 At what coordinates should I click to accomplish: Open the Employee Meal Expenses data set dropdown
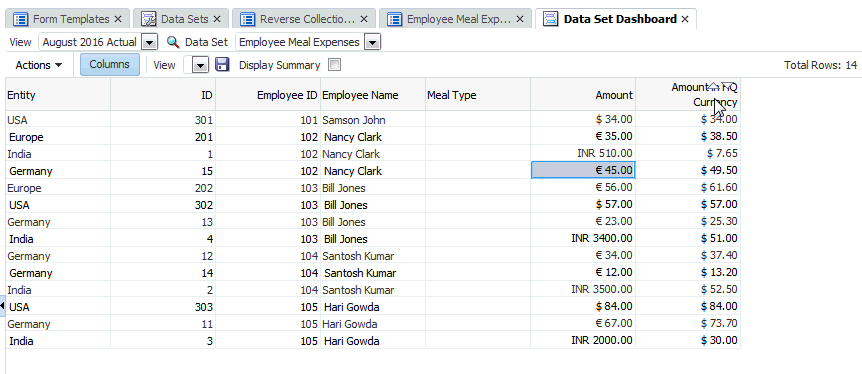point(373,42)
